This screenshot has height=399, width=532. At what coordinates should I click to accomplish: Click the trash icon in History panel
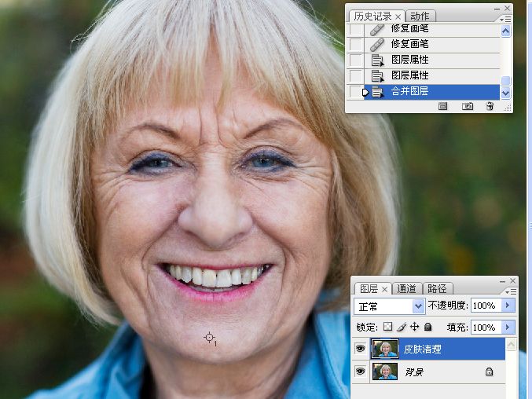click(x=490, y=107)
